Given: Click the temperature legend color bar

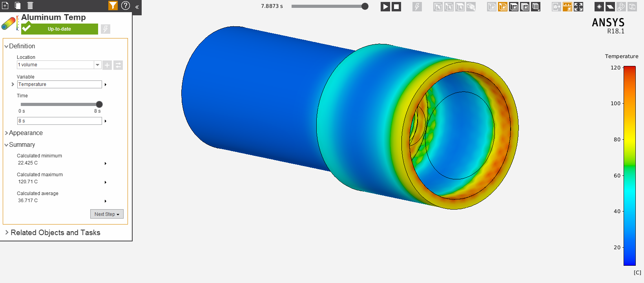Looking at the screenshot, I should (x=629, y=166).
